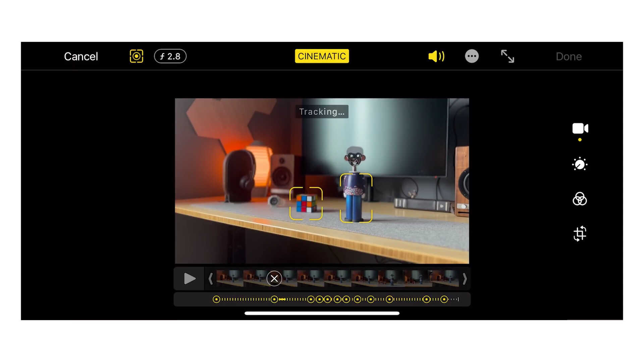The width and height of the screenshot is (644, 362).
Task: Toggle the CINEMATIC mode badge
Action: 322,56
